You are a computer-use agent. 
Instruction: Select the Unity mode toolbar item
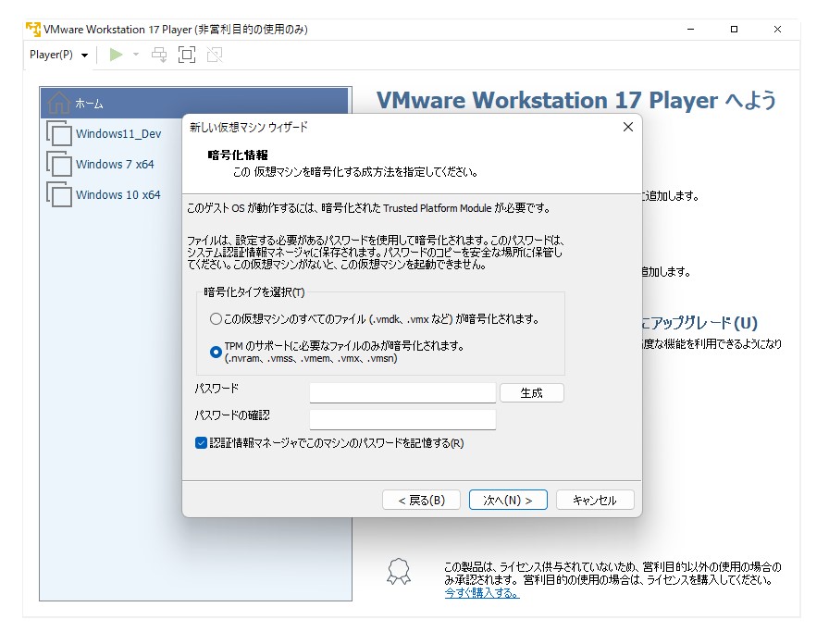[x=214, y=55]
